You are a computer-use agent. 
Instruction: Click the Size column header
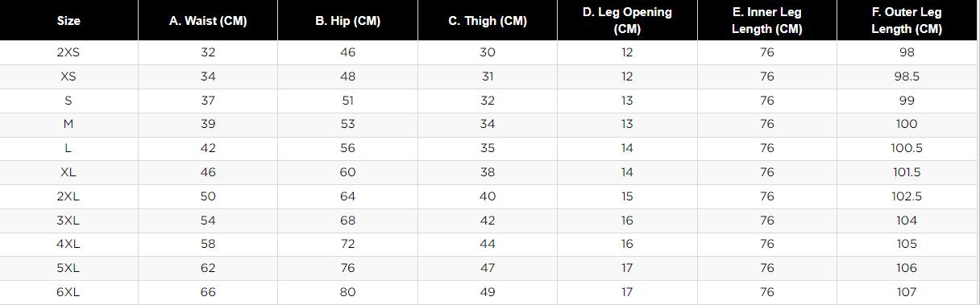click(69, 21)
